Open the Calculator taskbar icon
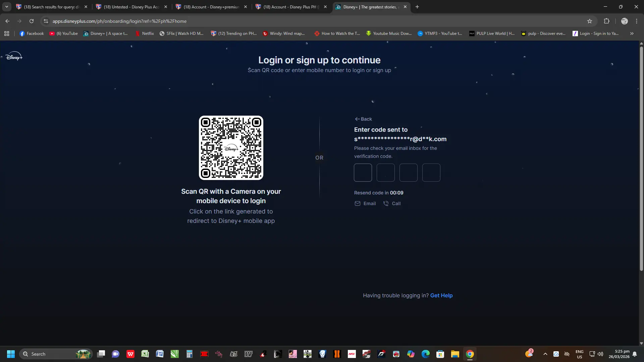Screen dimensions: 644x362 pos(190,354)
